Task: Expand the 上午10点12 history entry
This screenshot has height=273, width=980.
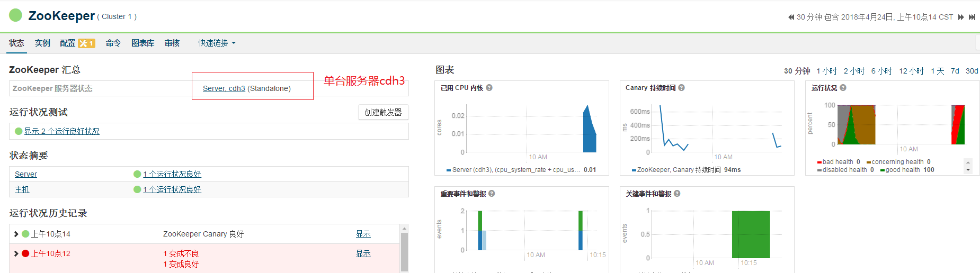Action: (x=16, y=253)
